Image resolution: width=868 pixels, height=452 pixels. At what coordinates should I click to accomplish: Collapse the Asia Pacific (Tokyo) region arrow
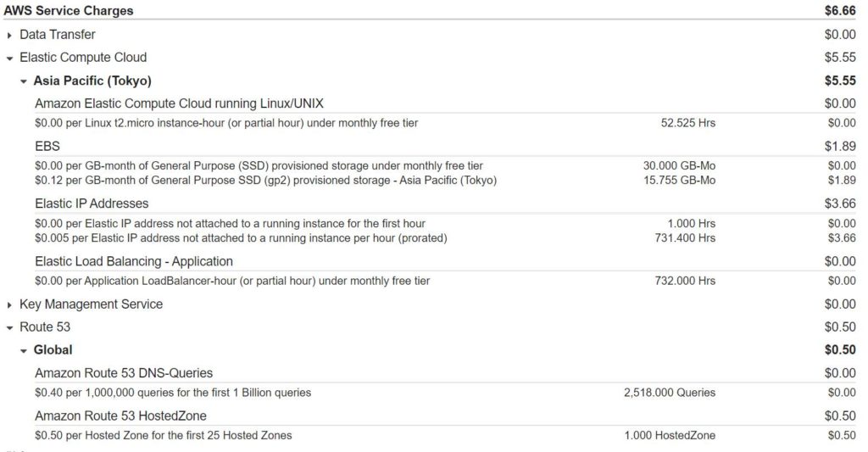pyautogui.click(x=24, y=81)
